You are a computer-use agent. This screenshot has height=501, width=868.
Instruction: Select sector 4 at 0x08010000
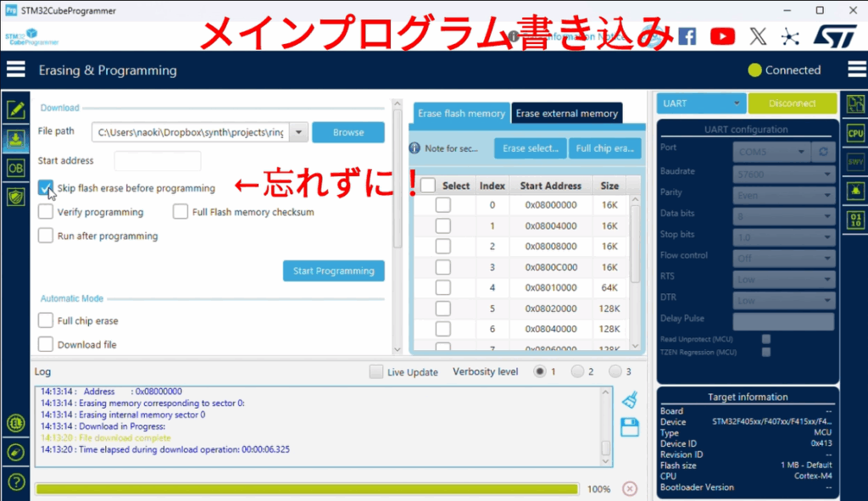(442, 287)
